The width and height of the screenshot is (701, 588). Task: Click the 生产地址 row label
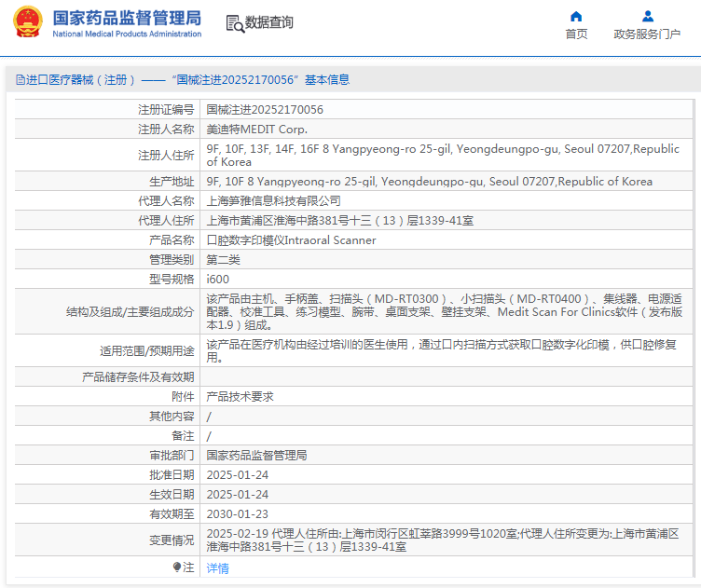(172, 182)
